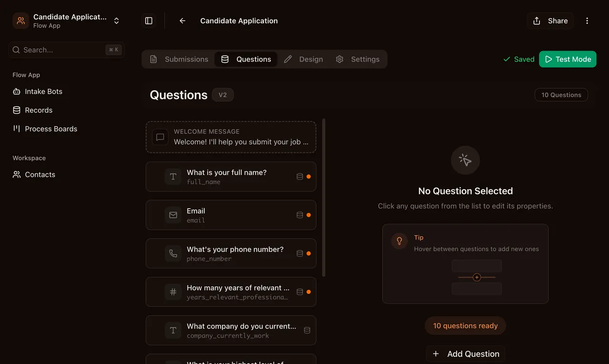Switch to the Design tab
The image size is (609, 364).
coord(311,59)
